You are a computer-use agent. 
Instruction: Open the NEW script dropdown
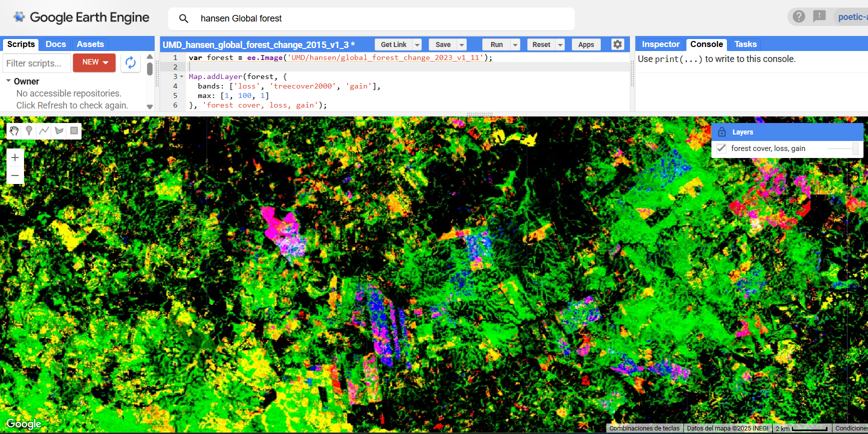(x=95, y=62)
